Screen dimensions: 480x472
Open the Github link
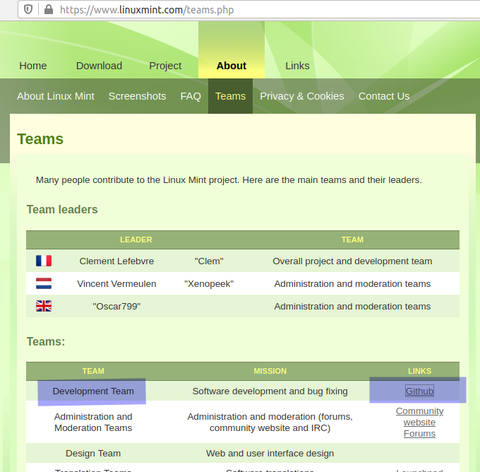click(419, 391)
